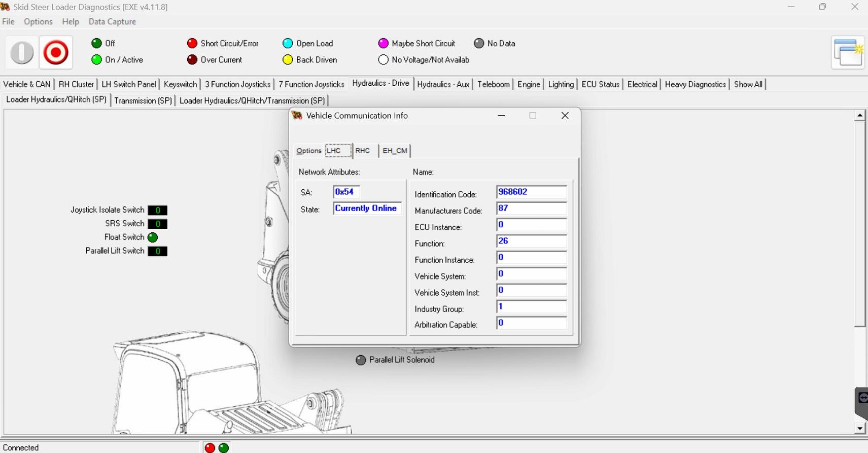Screen dimensions: 868x453
Task: Click the red Short Circuit/Error indicator
Action: point(192,43)
